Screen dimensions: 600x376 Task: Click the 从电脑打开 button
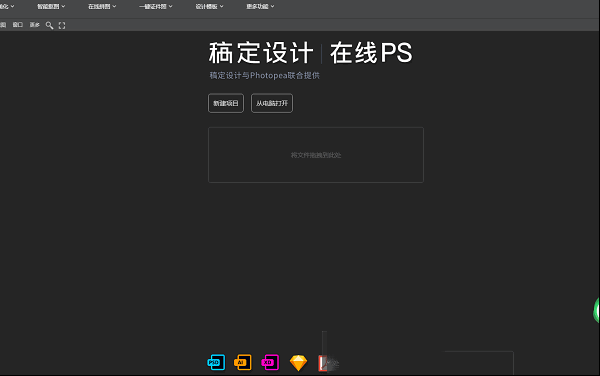click(x=272, y=103)
